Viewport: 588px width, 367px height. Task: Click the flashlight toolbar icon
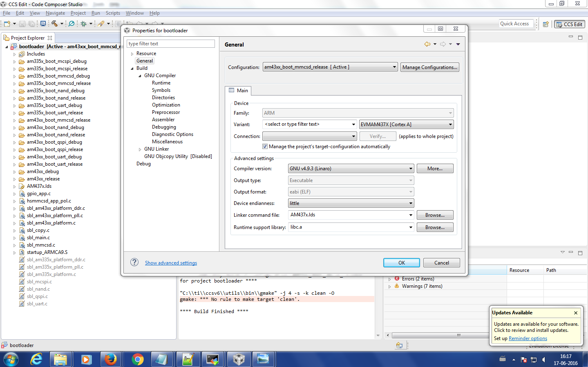pyautogui.click(x=101, y=24)
